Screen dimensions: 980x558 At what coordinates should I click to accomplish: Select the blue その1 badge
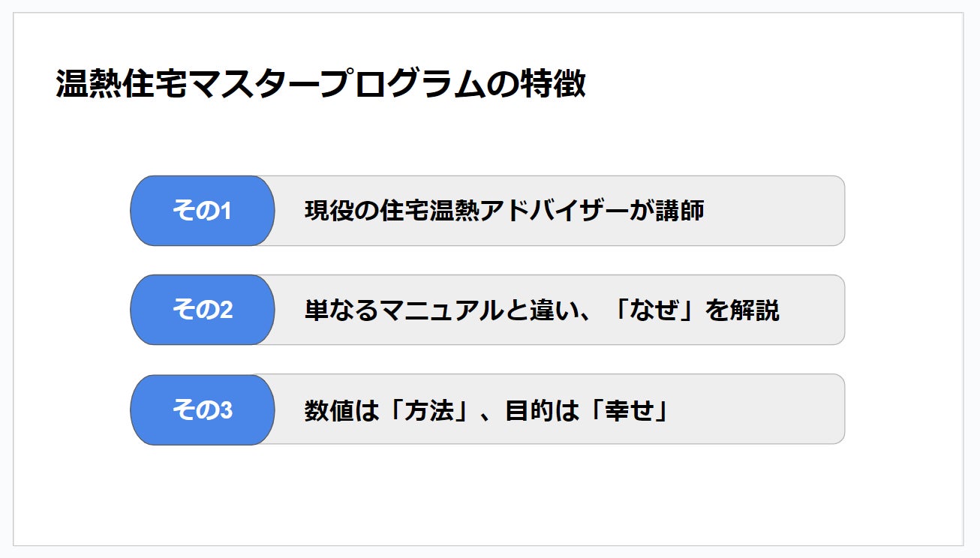coord(202,211)
